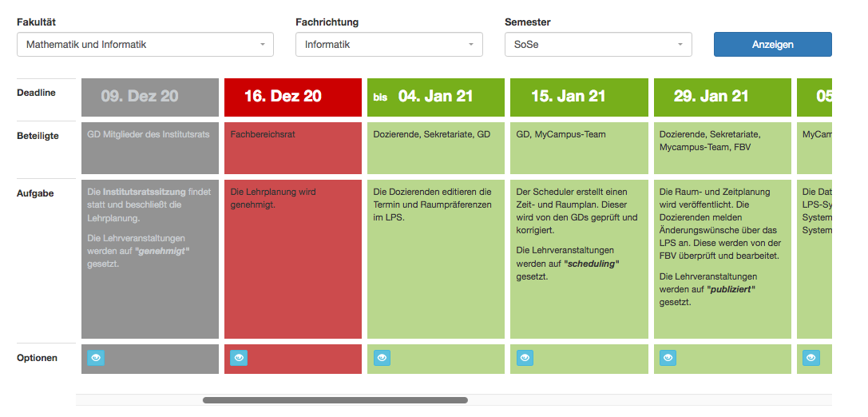Click the horizontal scrollbar thumb

[x=335, y=400]
